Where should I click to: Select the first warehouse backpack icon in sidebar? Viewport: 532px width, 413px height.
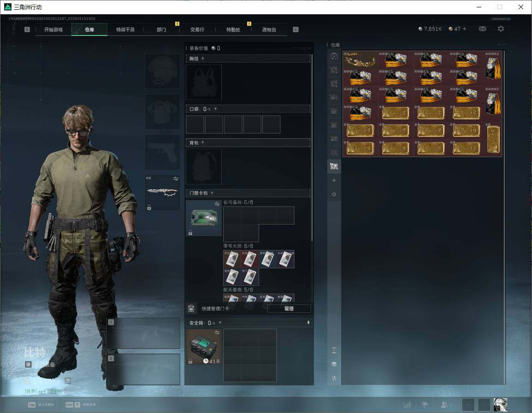(334, 56)
